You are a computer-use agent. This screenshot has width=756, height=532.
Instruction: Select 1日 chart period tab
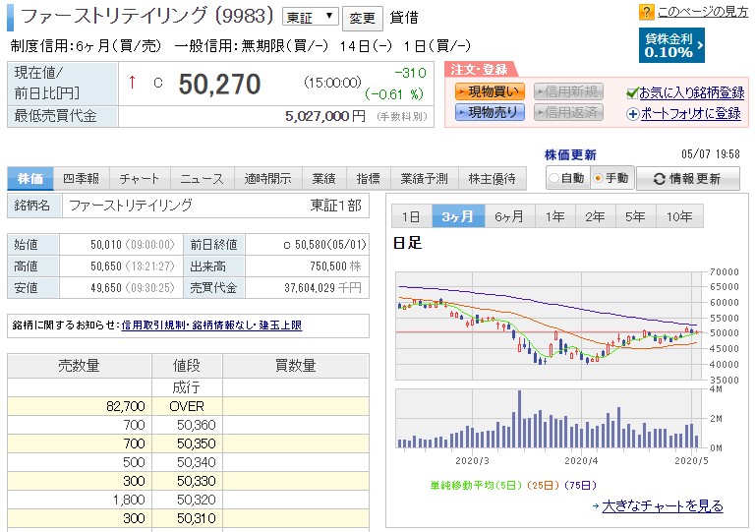(x=411, y=216)
